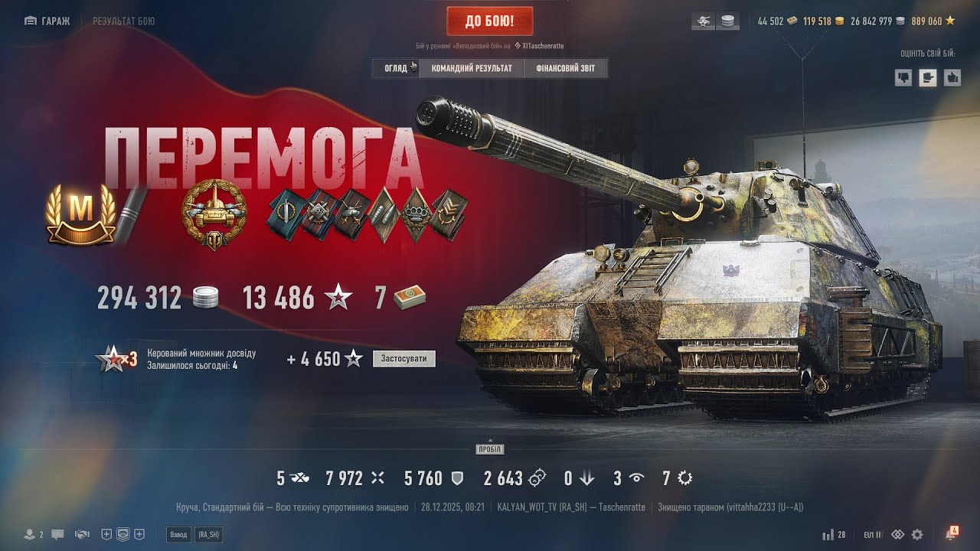Open the ГАРАЖ navigation menu
Viewport: 980px width, 551px height.
[47, 21]
